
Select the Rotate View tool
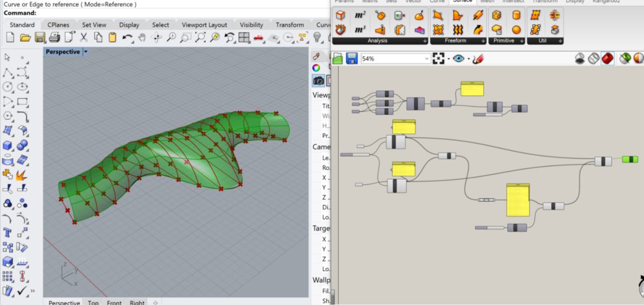157,38
